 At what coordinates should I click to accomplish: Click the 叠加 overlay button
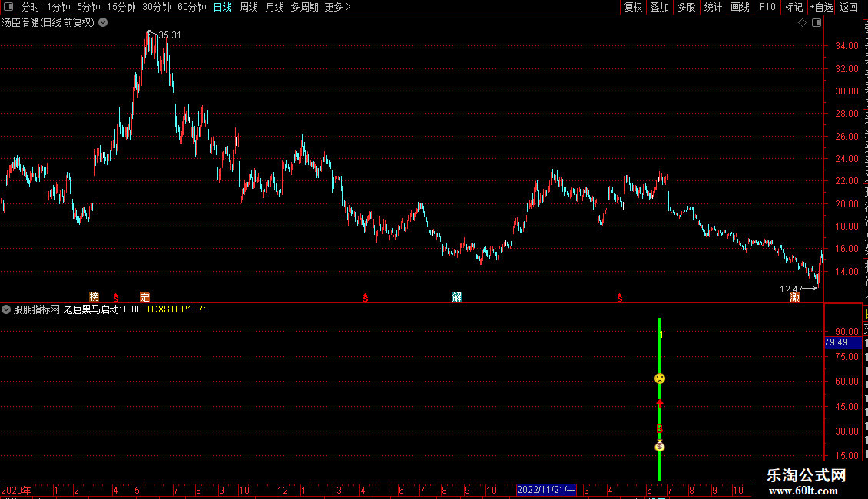(x=659, y=7)
